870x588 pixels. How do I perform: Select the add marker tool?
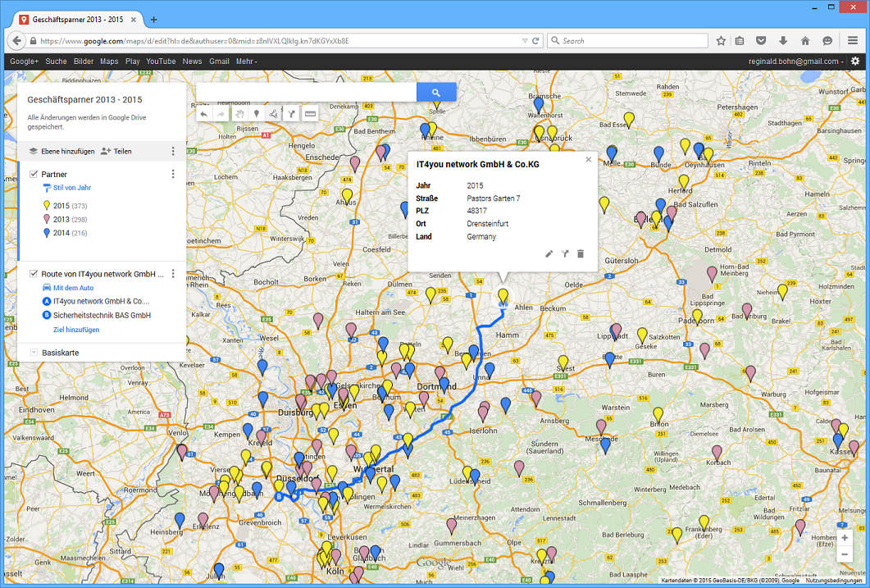click(x=257, y=114)
